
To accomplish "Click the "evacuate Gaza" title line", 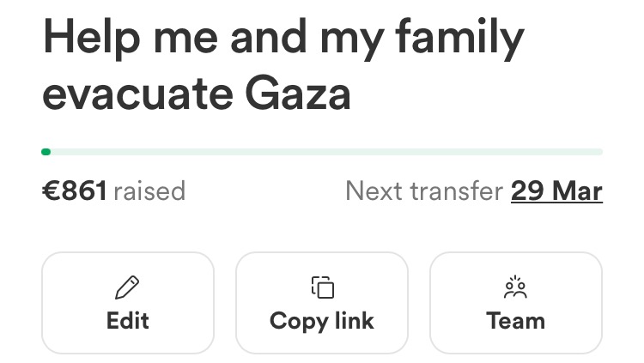I will click(197, 94).
